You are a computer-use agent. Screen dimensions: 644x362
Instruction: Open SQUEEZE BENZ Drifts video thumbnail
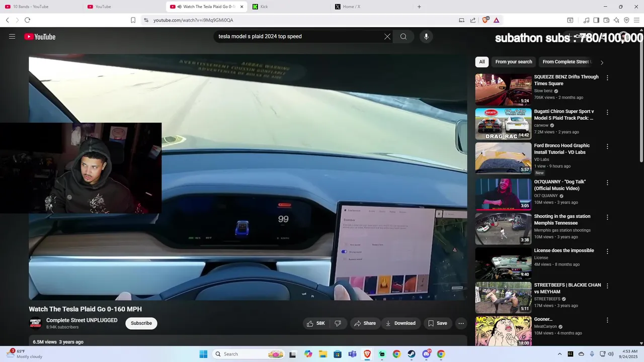pos(503,89)
